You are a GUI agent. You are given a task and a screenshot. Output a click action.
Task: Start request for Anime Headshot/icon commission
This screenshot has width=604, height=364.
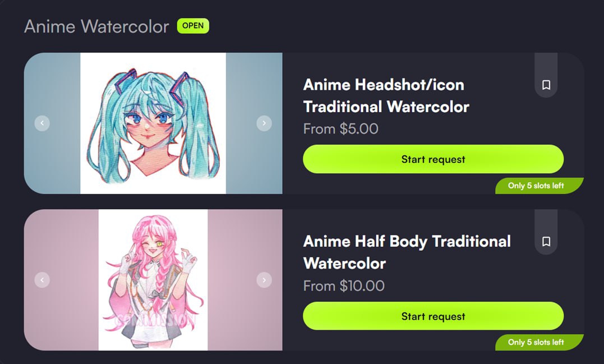(x=433, y=159)
